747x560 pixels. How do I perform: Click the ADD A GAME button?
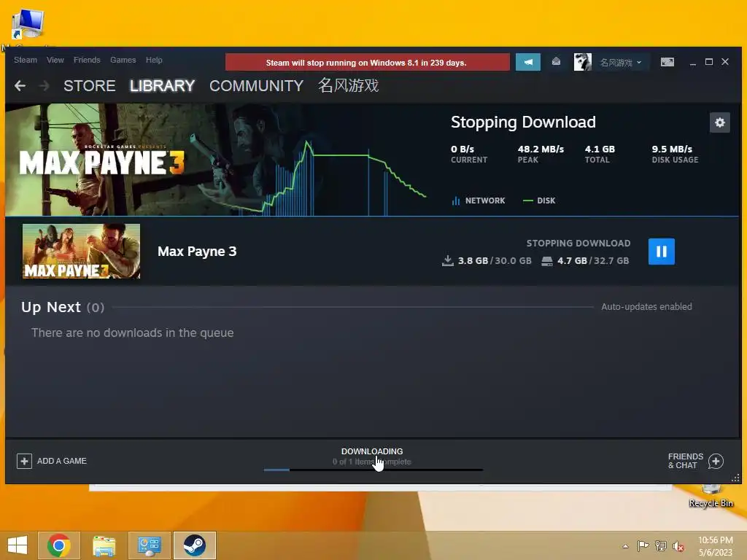pos(52,461)
